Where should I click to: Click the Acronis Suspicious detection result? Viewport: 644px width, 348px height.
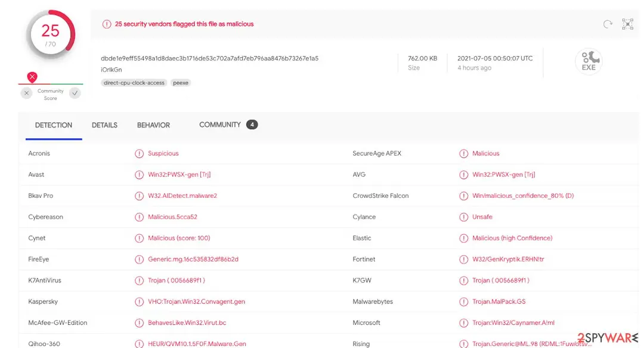coord(163,154)
